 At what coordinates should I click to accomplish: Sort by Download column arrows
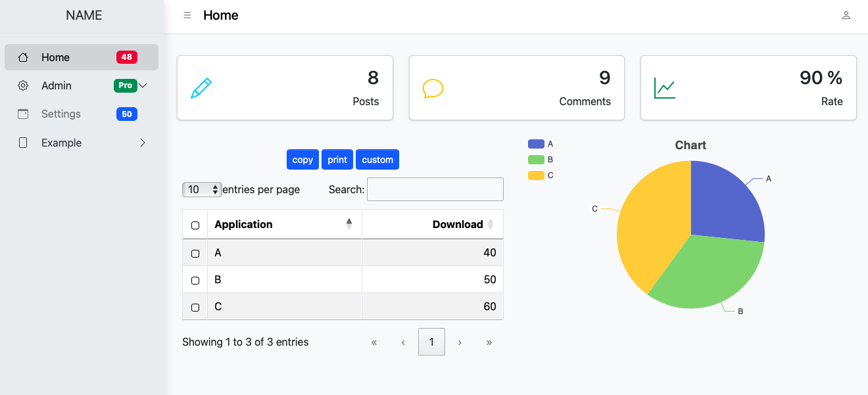pyautogui.click(x=491, y=224)
